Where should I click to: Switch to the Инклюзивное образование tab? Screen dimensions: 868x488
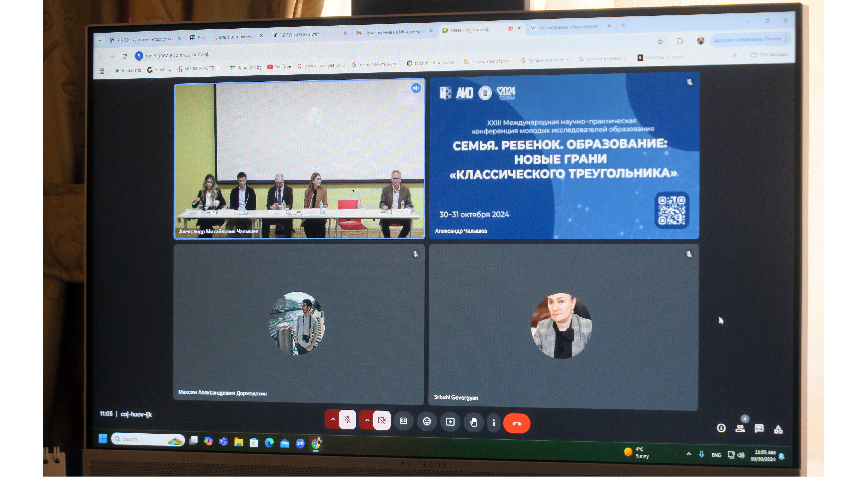(568, 27)
